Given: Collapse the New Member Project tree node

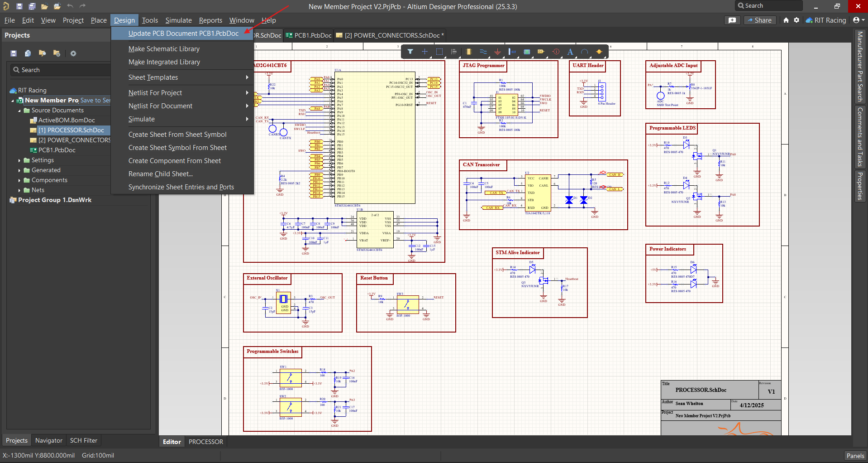Looking at the screenshot, I should (x=13, y=101).
